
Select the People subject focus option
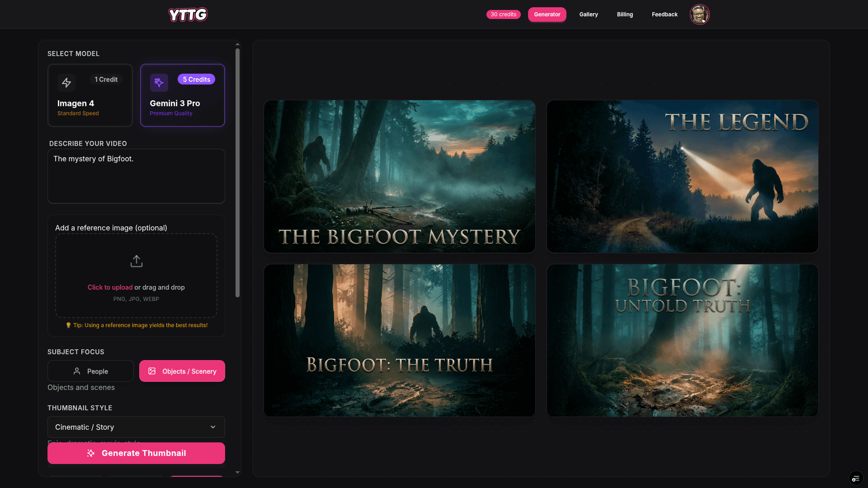click(90, 371)
